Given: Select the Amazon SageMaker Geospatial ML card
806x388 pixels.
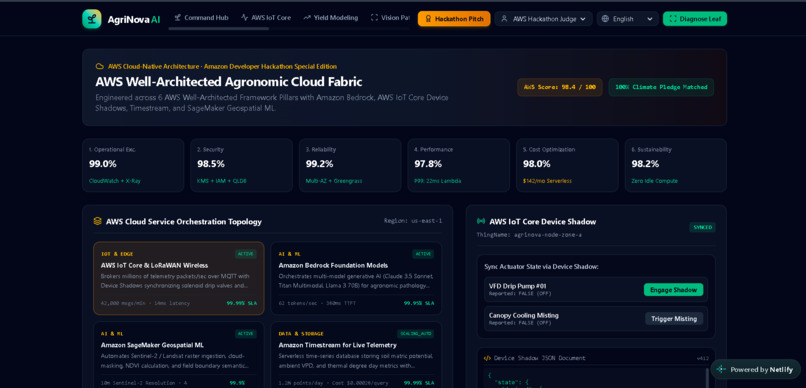Looking at the screenshot, I should pos(179,355).
